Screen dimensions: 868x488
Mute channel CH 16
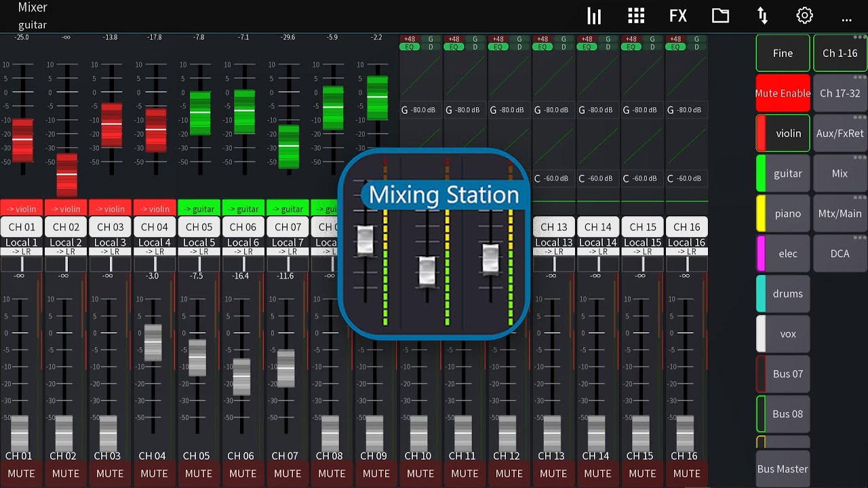[x=686, y=474]
